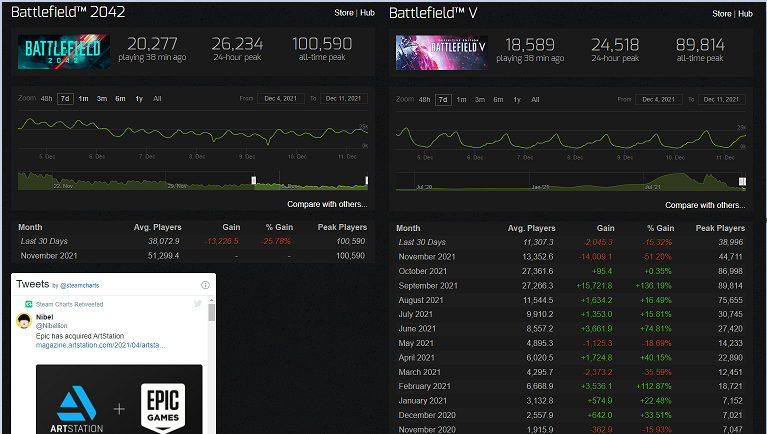Set Battlefield V chart zoom to 6m
Image resolution: width=767 pixels, height=434 pixels.
click(498, 99)
